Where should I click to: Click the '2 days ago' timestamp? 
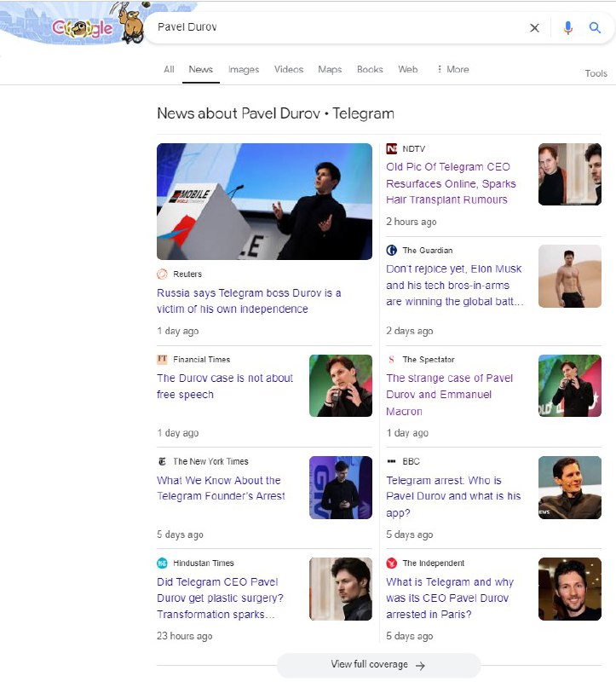coord(410,331)
